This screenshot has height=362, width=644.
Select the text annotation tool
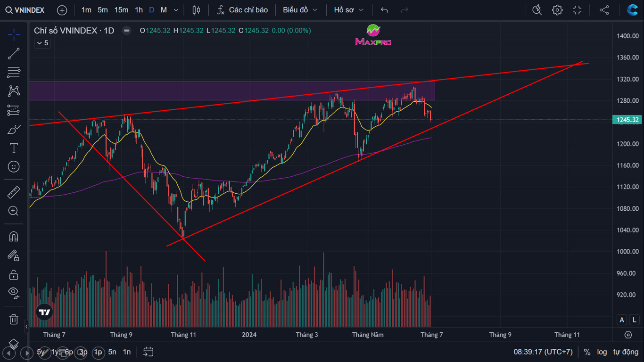click(14, 148)
